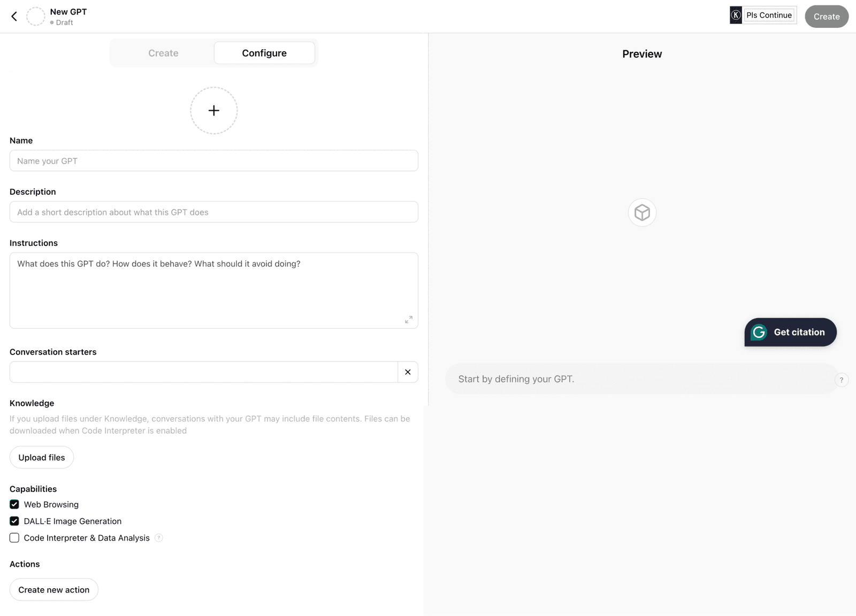
Task: Click the Description input field
Action: pyautogui.click(x=214, y=212)
